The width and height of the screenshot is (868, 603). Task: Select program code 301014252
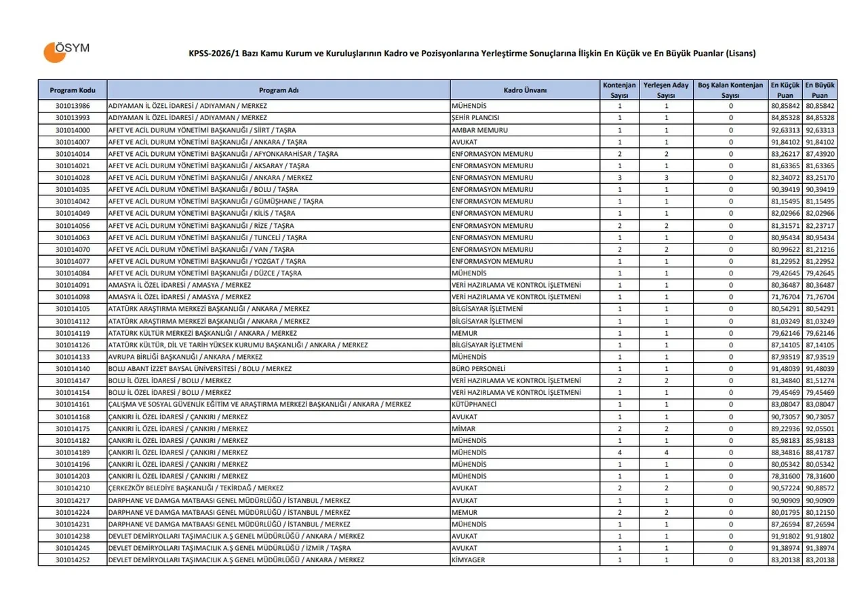click(73, 560)
